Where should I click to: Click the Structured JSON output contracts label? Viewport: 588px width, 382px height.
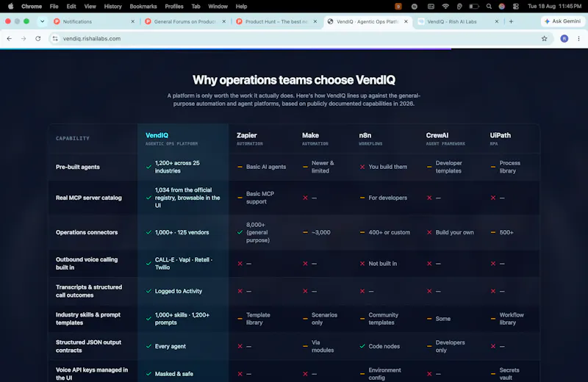88,347
